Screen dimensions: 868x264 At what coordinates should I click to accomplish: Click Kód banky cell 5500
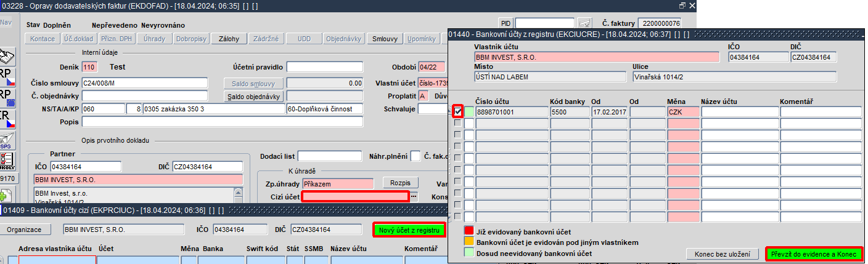(x=570, y=112)
